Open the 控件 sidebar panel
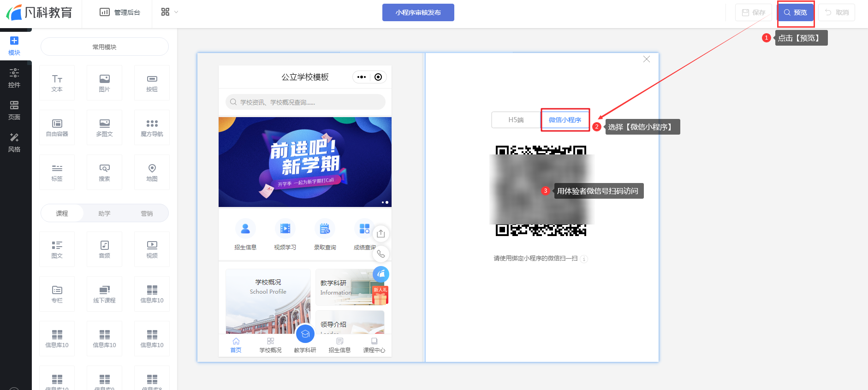Image resolution: width=868 pixels, height=390 pixels. [x=14, y=78]
